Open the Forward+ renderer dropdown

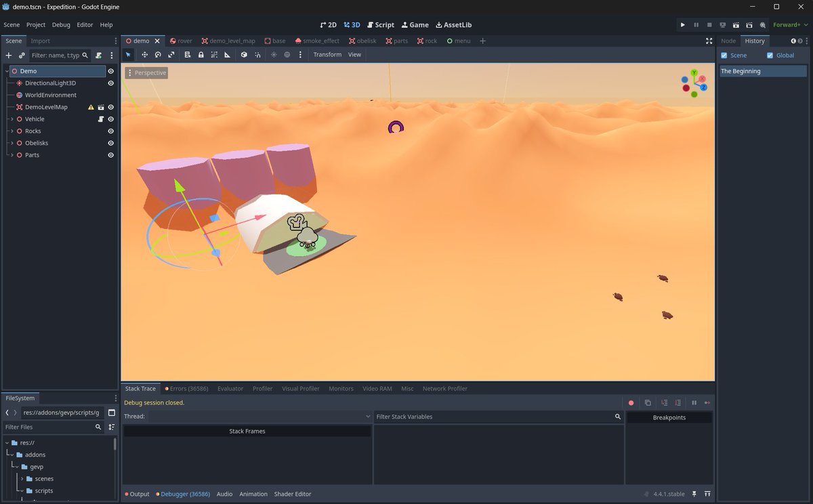click(789, 24)
